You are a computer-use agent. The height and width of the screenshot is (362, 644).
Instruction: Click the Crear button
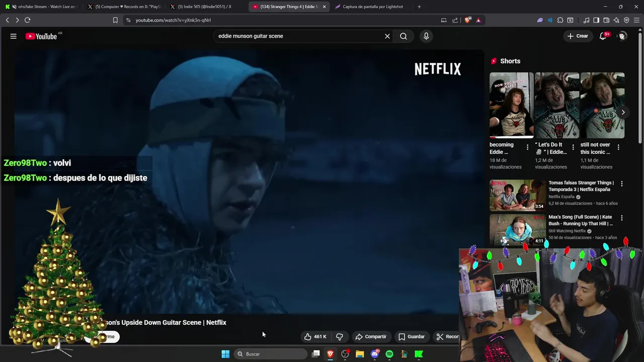tap(578, 36)
